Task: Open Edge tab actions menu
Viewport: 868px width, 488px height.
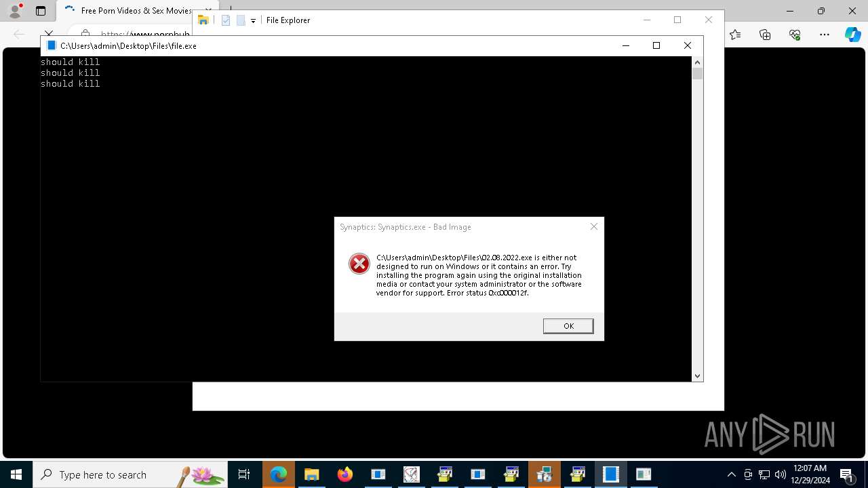Action: (41, 11)
